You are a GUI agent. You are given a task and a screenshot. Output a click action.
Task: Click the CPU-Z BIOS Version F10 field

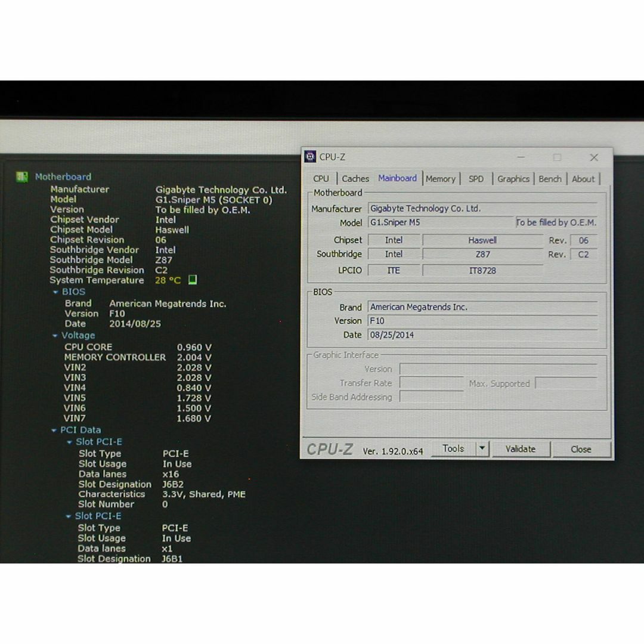[x=482, y=321]
